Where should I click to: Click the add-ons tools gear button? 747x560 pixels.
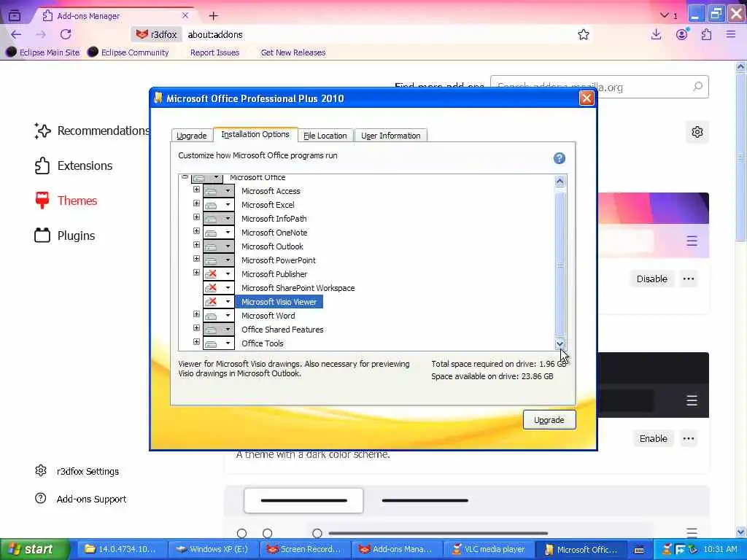point(697,132)
